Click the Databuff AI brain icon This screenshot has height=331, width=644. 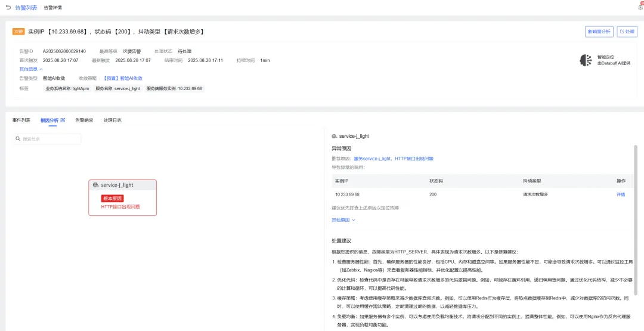586,60
